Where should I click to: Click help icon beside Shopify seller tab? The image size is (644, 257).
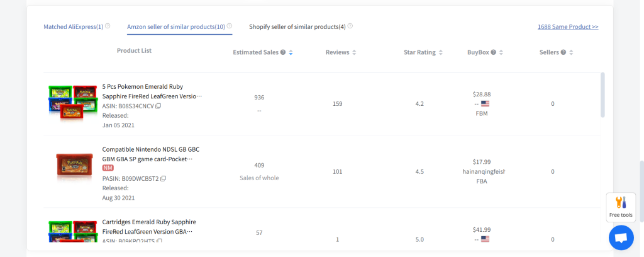350,26
